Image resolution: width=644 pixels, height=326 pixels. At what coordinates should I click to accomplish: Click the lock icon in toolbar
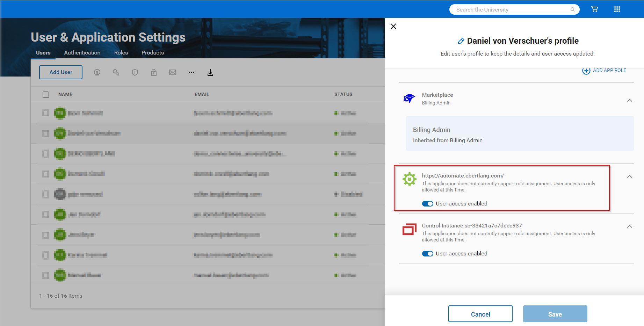point(154,72)
